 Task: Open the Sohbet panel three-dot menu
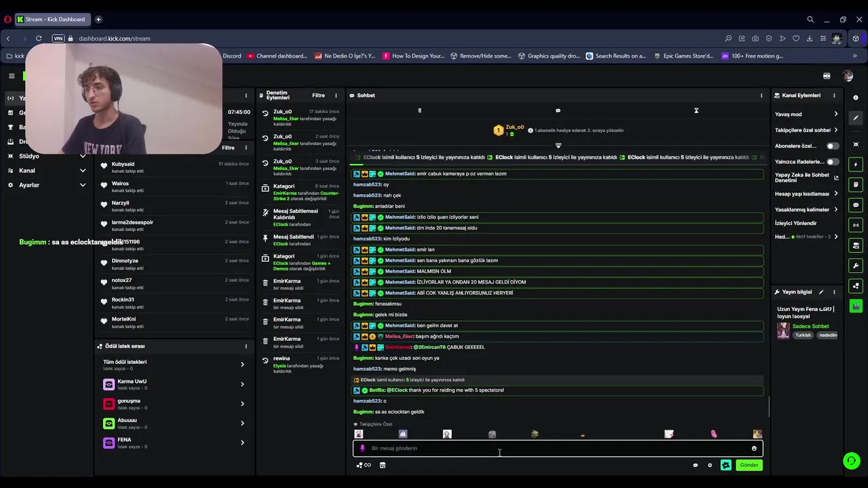click(x=762, y=96)
